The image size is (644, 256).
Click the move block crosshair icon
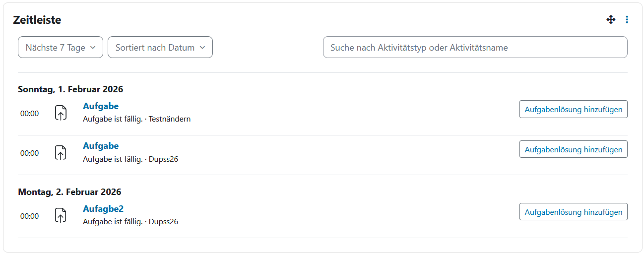pyautogui.click(x=611, y=20)
